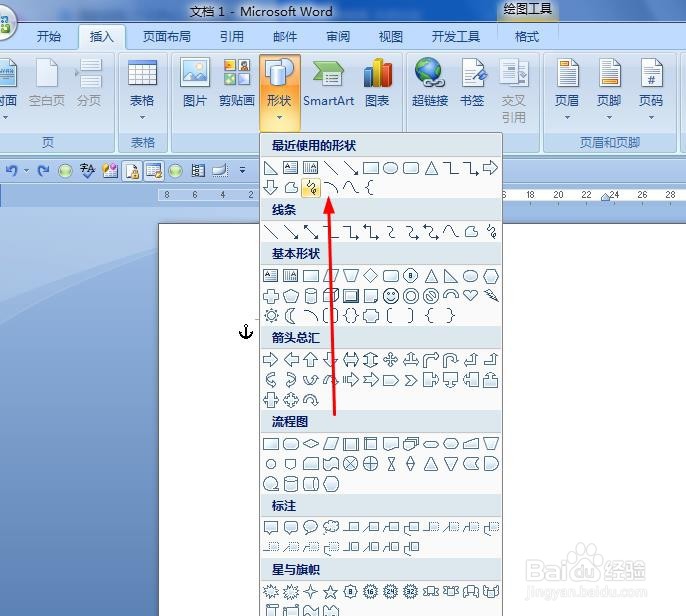Select the cloud callout in 标注
The height and width of the screenshot is (616, 686).
tap(331, 527)
